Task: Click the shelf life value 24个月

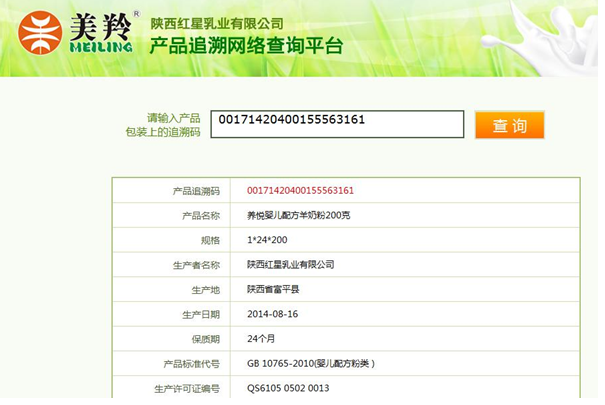Action: 262,339
